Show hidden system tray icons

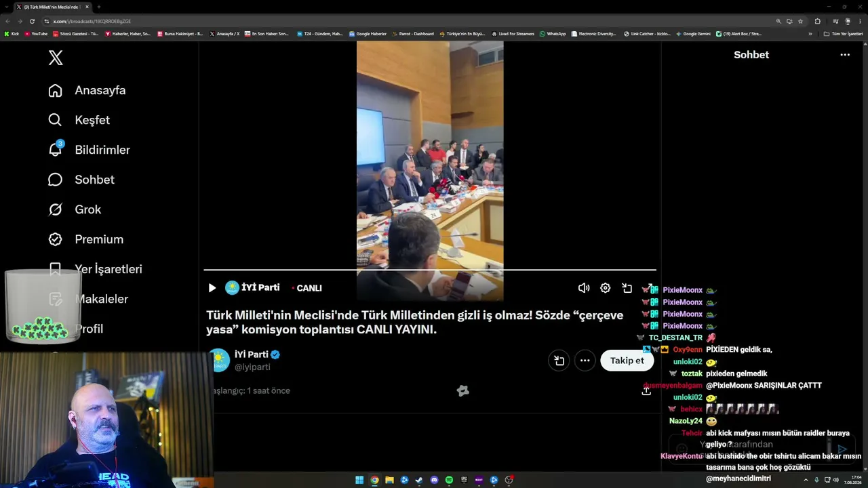pyautogui.click(x=806, y=480)
